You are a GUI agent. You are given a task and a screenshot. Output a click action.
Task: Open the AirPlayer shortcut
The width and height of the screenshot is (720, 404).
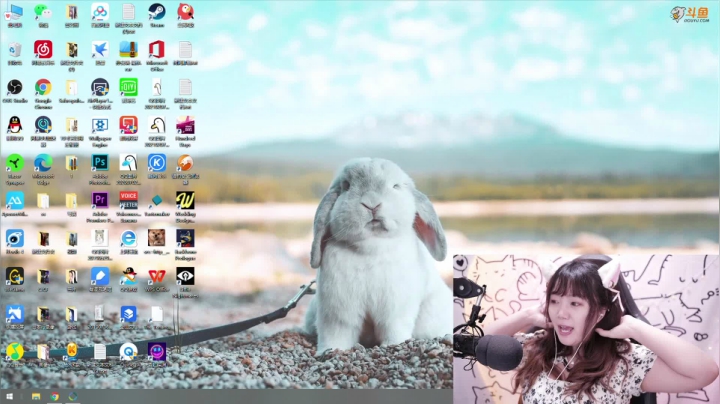[x=100, y=87]
